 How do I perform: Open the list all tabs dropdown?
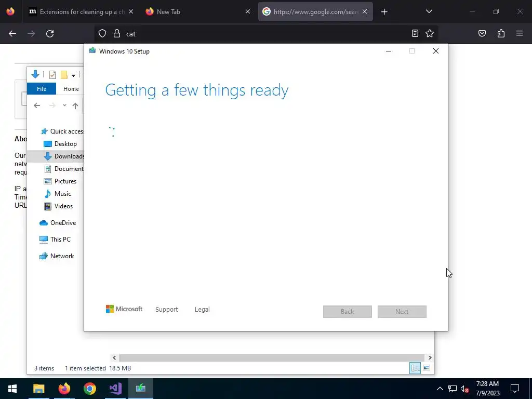pos(429,11)
